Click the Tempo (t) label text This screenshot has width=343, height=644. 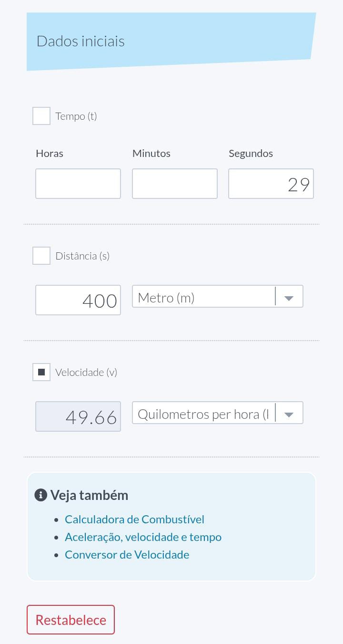point(76,116)
